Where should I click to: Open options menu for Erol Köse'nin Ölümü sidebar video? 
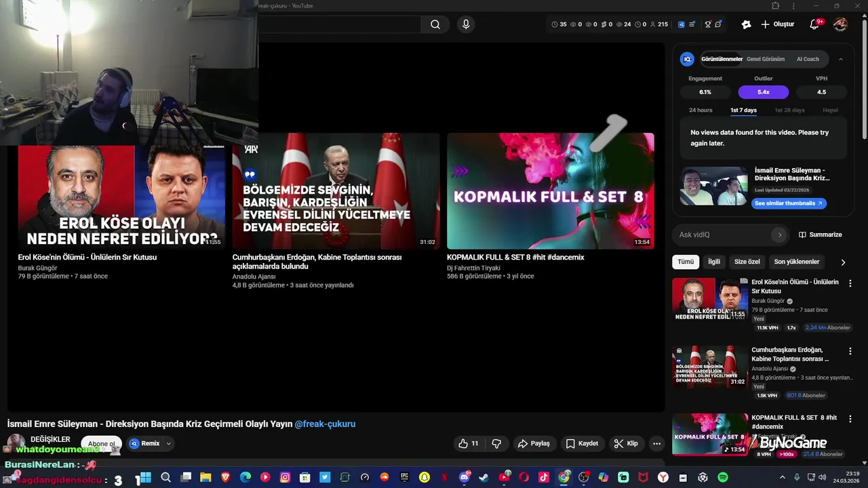[850, 283]
